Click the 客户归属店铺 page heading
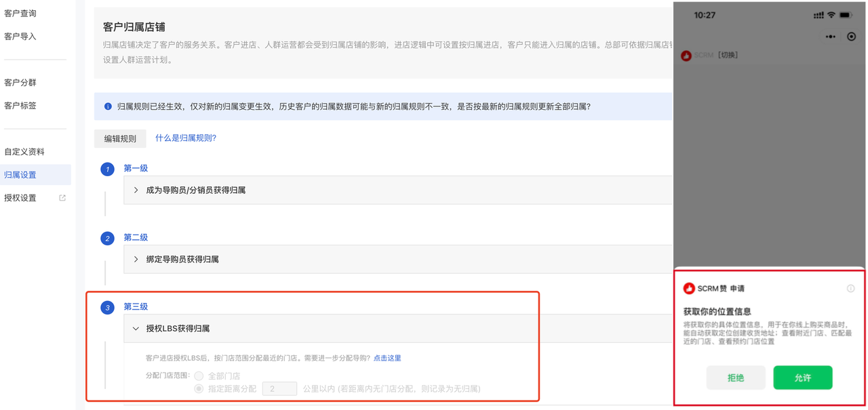Viewport: 868px width, 410px height. point(134,27)
